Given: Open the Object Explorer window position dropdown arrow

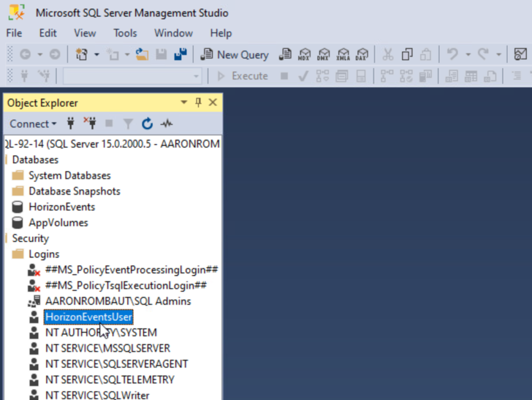Looking at the screenshot, I should tap(184, 102).
